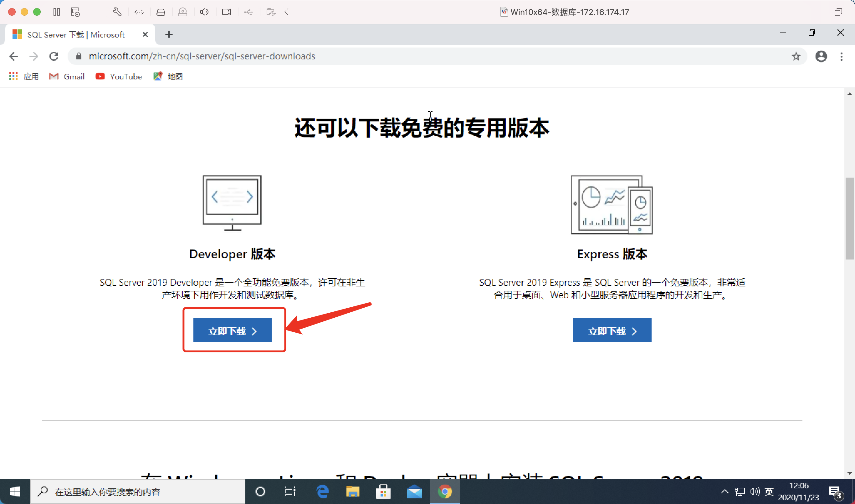Click the Developer 版本 heading

(x=232, y=254)
